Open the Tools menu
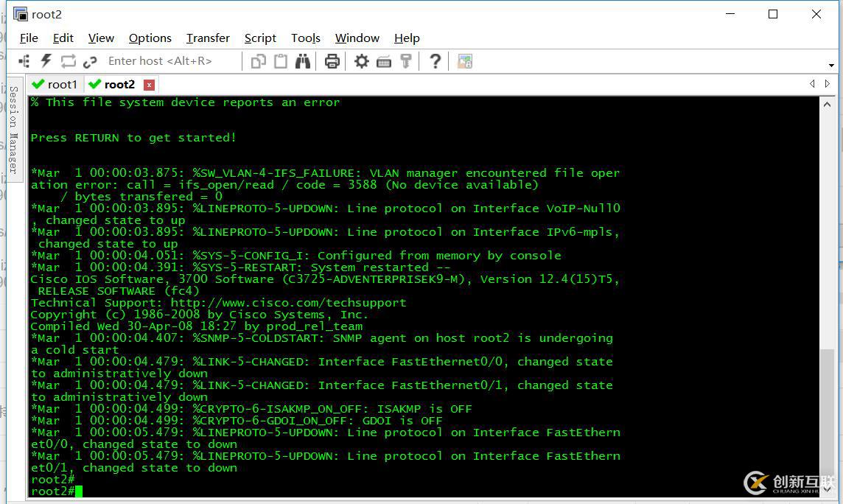Screen dimensions: 843x504 tap(305, 38)
